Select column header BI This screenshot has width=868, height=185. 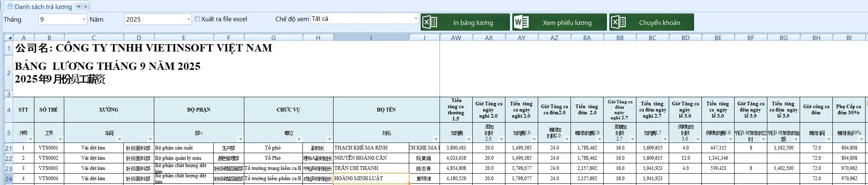(849, 38)
